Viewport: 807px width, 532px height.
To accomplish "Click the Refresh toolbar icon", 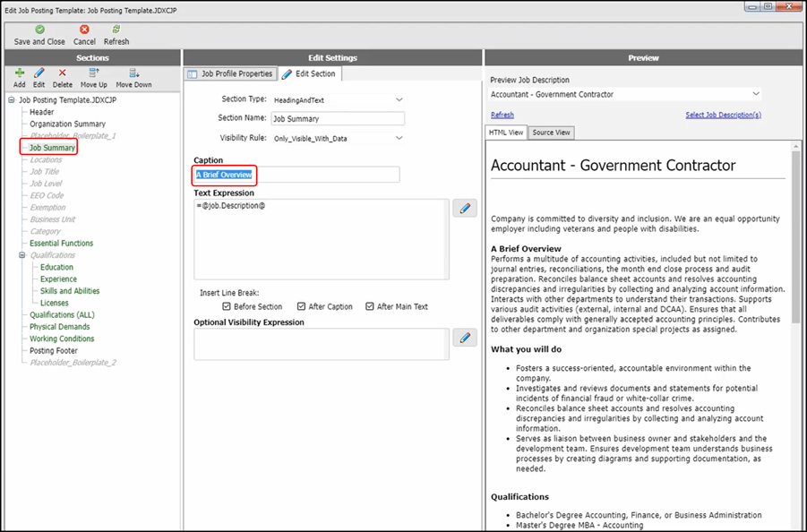I will point(116,30).
